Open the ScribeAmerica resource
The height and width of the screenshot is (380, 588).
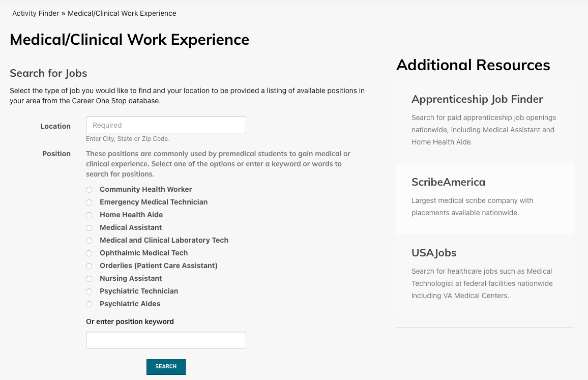coord(448,182)
